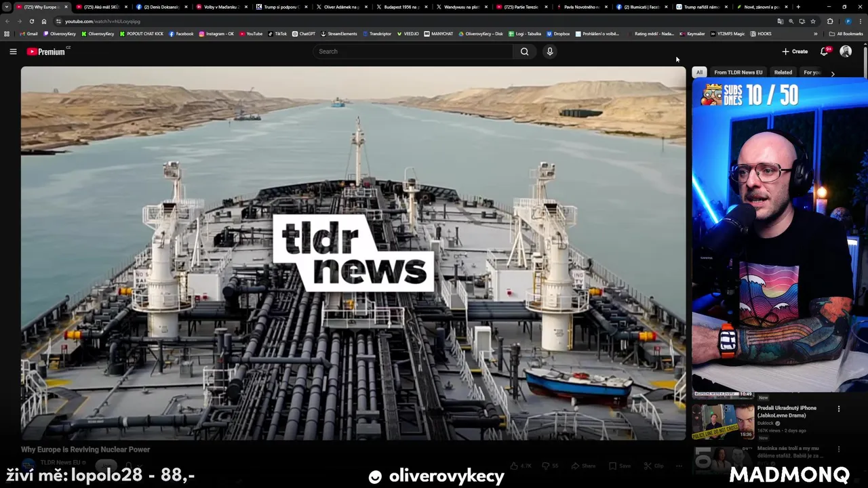The width and height of the screenshot is (868, 488).
Task: Click the Why Europe is Reviving Nuclear Power title
Action: point(85,449)
